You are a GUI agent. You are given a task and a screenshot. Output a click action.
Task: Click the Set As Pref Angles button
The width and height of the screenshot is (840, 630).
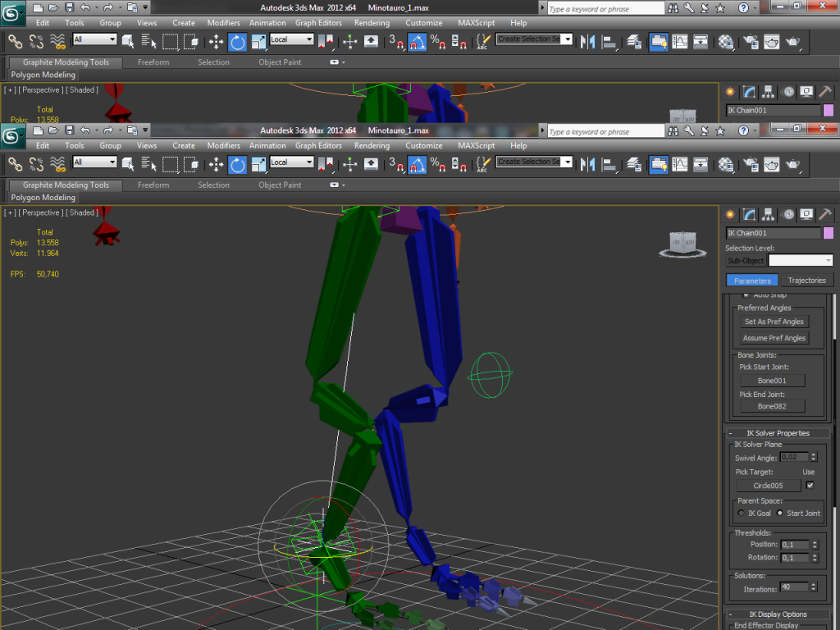pos(774,322)
